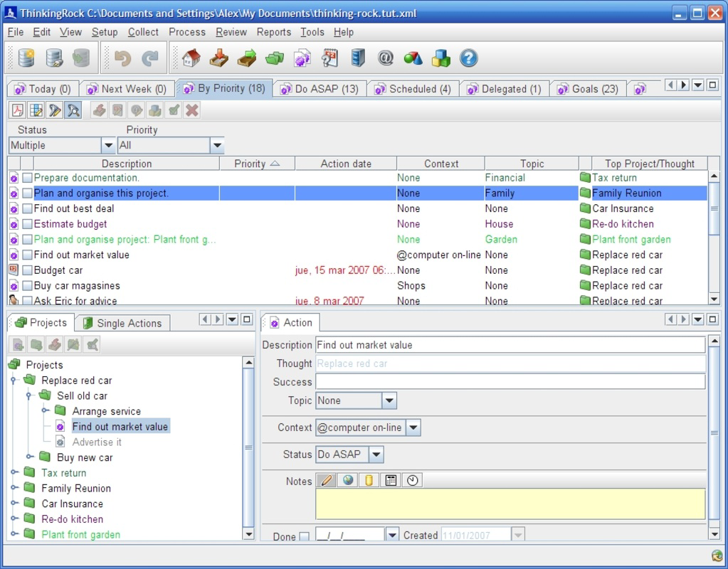
Task: Select the pencil icon in the Notes row
Action: click(325, 482)
